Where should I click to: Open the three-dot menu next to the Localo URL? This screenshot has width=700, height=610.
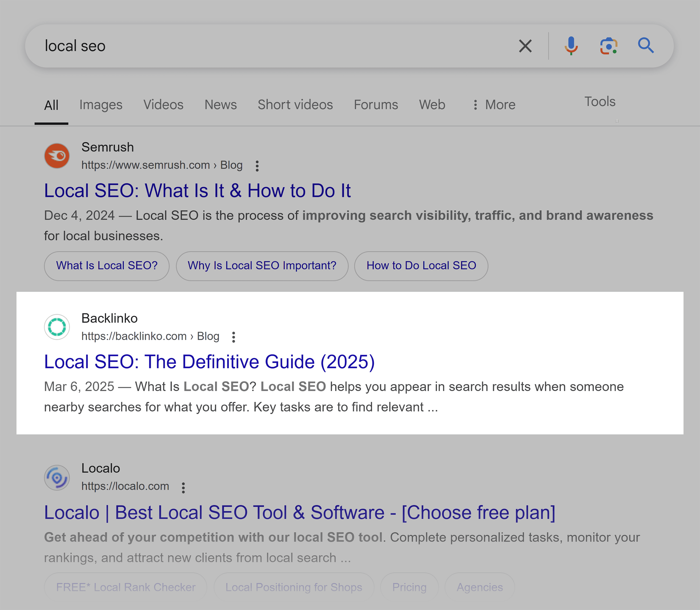tap(183, 487)
